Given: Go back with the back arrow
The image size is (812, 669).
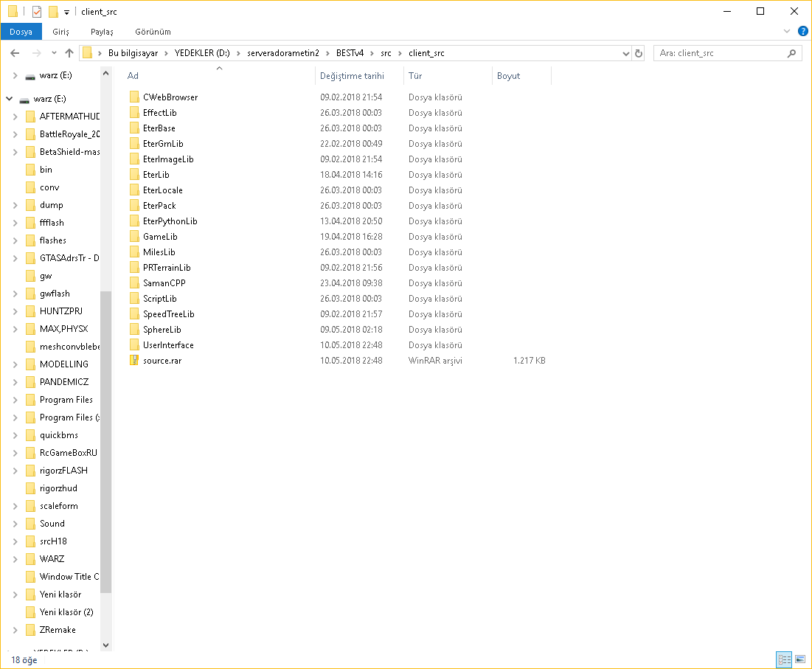Looking at the screenshot, I should pyautogui.click(x=15, y=53).
